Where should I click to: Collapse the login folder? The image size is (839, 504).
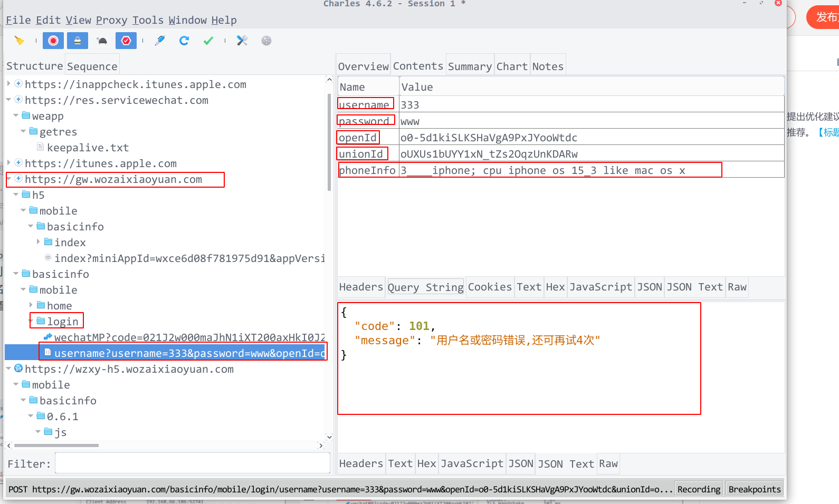[x=31, y=321]
